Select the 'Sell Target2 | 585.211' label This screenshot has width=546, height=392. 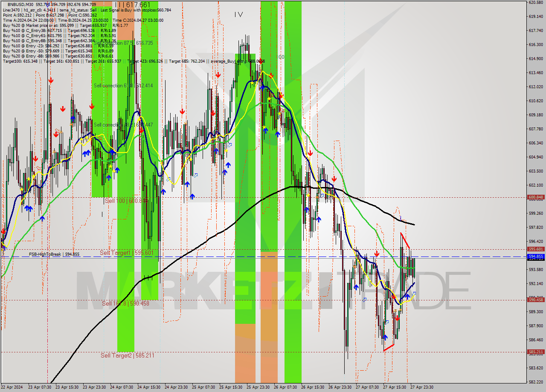[x=128, y=355]
